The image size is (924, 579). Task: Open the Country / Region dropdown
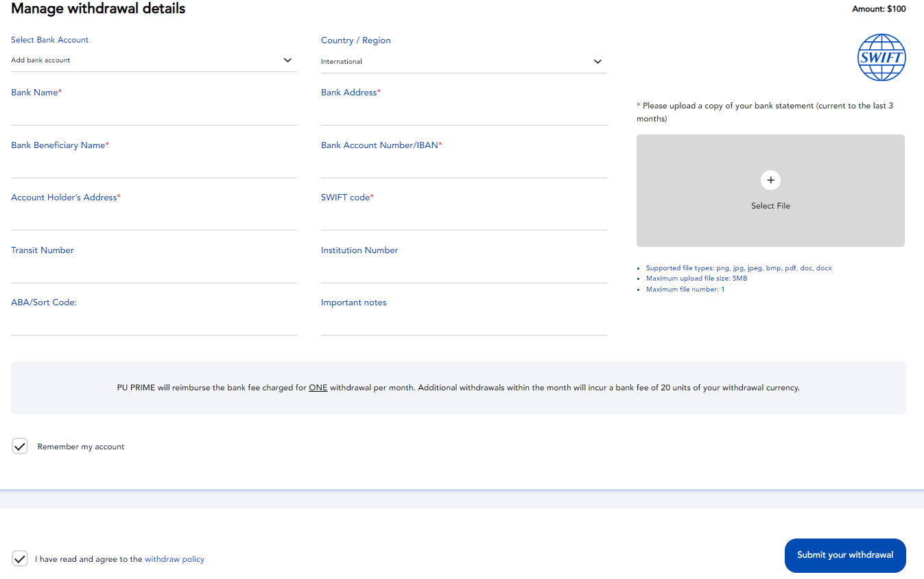464,62
